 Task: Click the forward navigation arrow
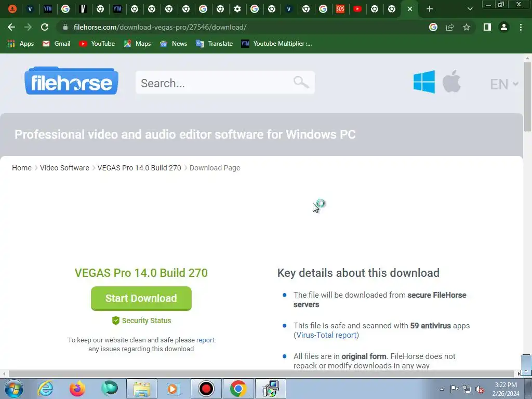[28, 27]
